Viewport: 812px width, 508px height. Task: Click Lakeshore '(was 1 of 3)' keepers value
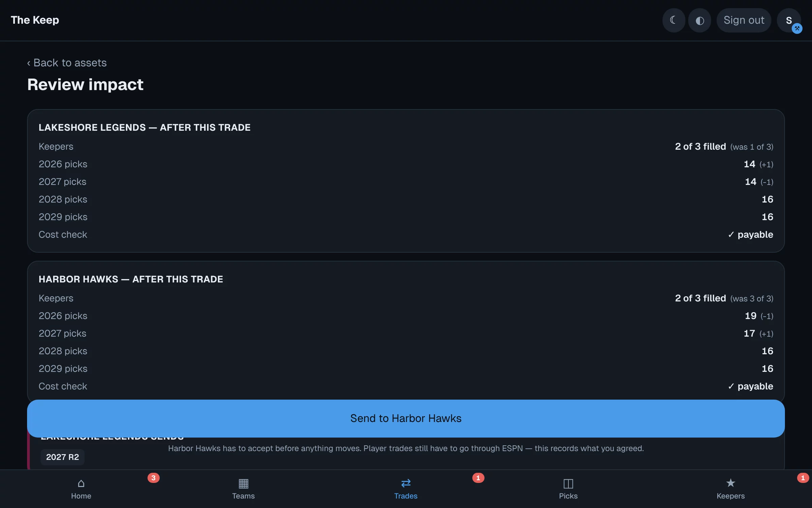click(x=751, y=147)
